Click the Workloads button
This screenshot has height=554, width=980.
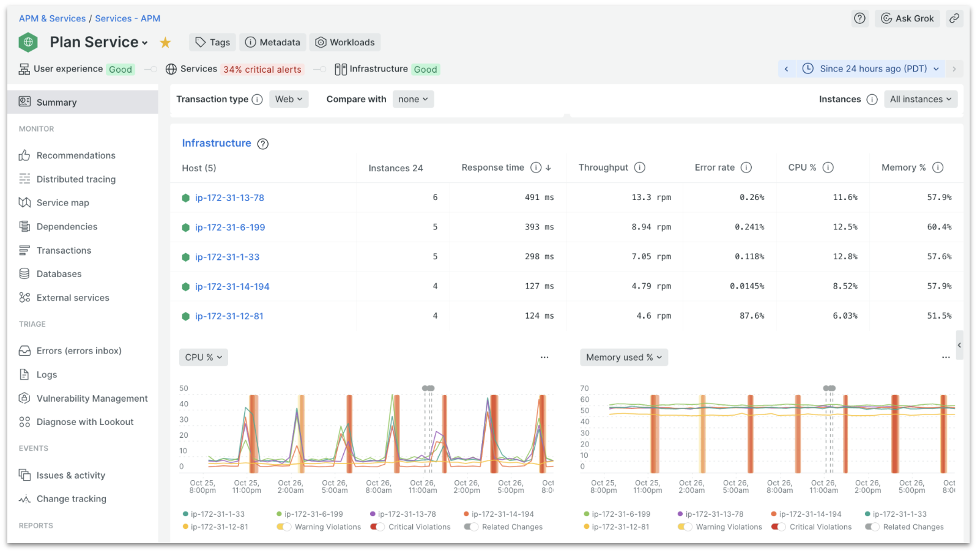345,42
